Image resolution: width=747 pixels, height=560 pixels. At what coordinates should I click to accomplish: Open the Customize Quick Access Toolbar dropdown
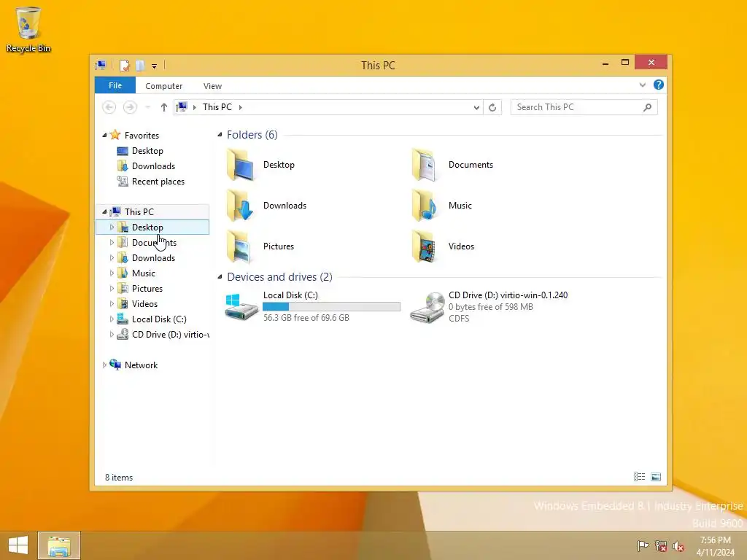click(155, 66)
